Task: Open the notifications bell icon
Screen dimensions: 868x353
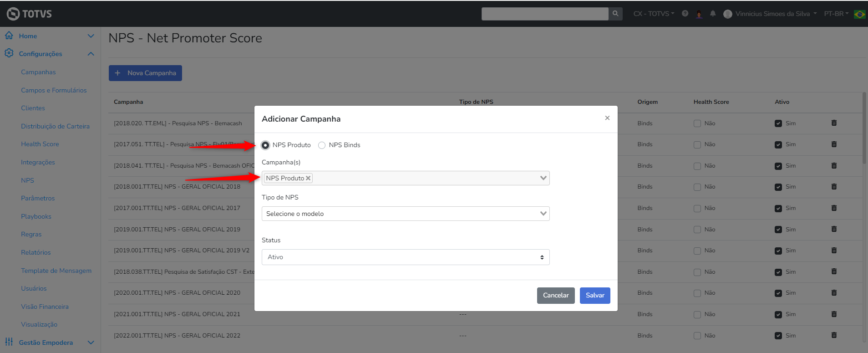Action: pos(713,14)
